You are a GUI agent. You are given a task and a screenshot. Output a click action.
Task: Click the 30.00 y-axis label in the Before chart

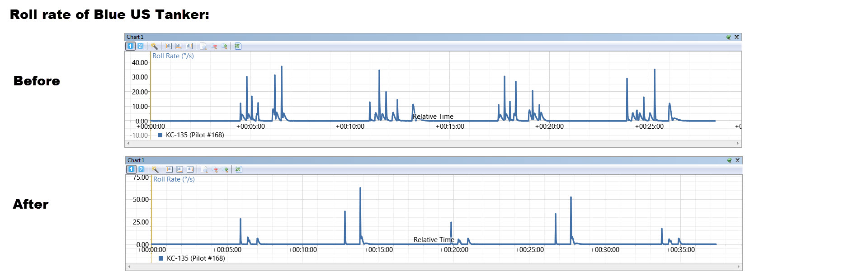140,77
